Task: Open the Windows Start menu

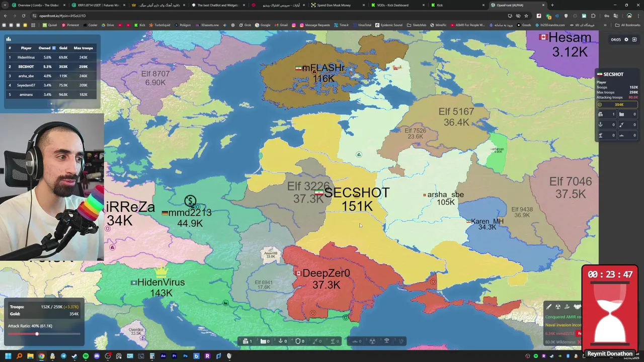Action: pos(8,356)
